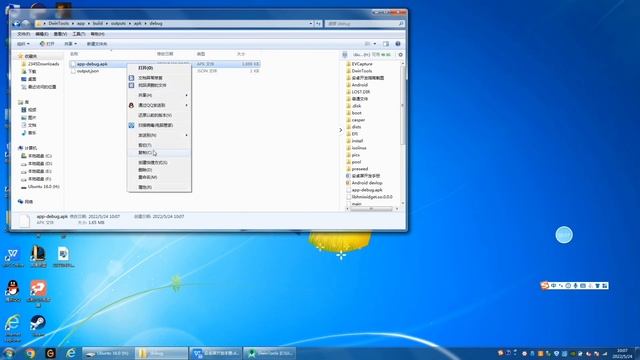The width and height of the screenshot is (640, 360).
Task: Click the Explorer search box
Action: pos(364,24)
